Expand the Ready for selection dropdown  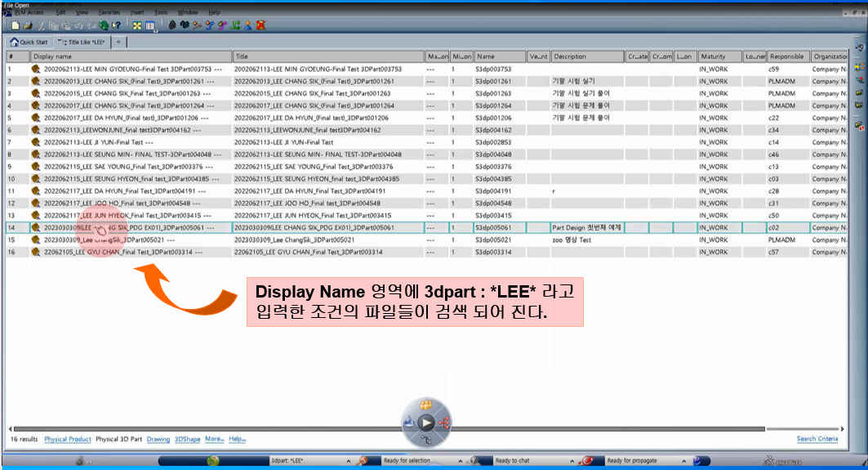(x=460, y=460)
